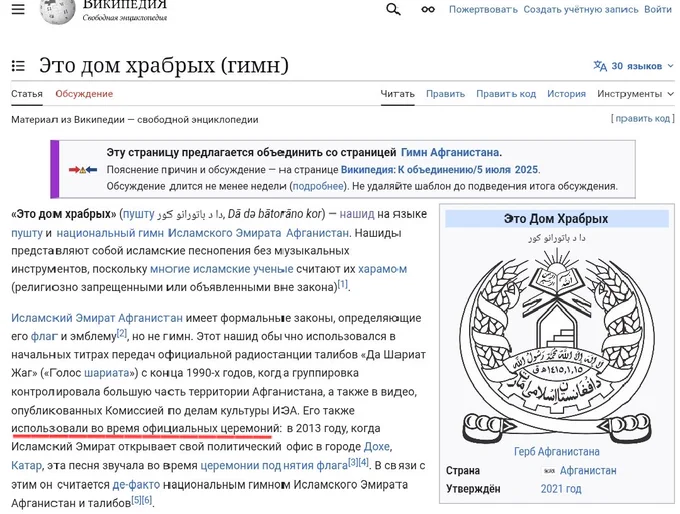Open the де-факто link
The height and width of the screenshot is (514, 680).
coord(136,485)
